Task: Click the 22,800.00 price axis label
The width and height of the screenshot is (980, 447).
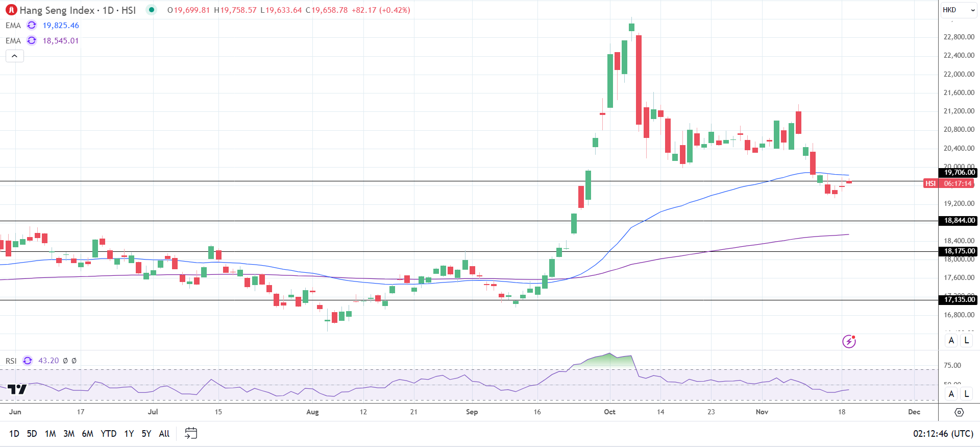Action: pos(959,37)
